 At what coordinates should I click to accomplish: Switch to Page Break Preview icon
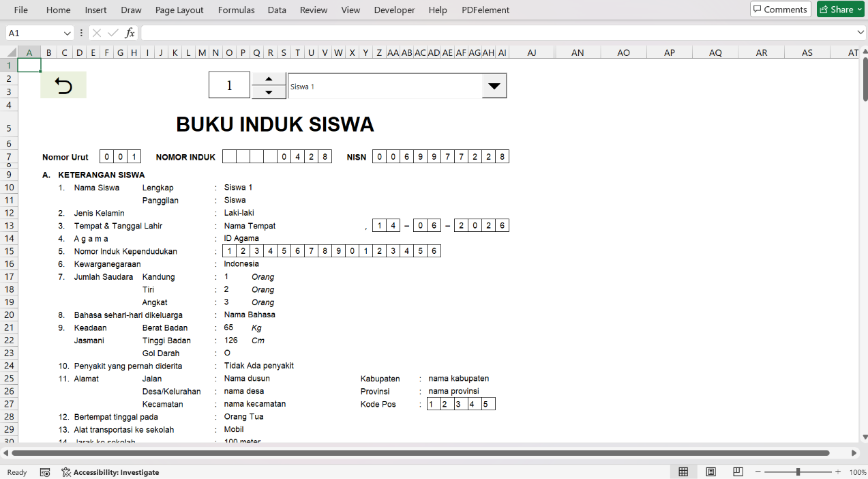pos(738,472)
